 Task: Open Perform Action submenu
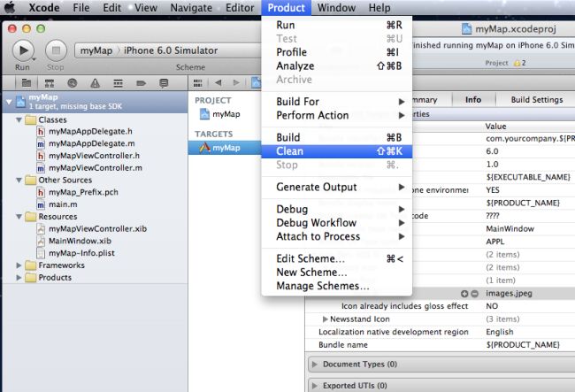[x=337, y=115]
